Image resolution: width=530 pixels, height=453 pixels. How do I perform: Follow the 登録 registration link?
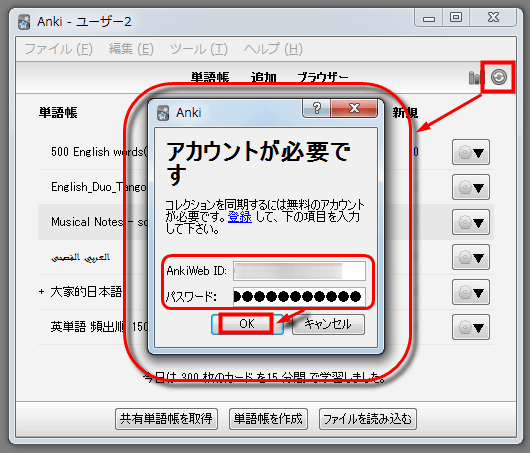[x=240, y=217]
